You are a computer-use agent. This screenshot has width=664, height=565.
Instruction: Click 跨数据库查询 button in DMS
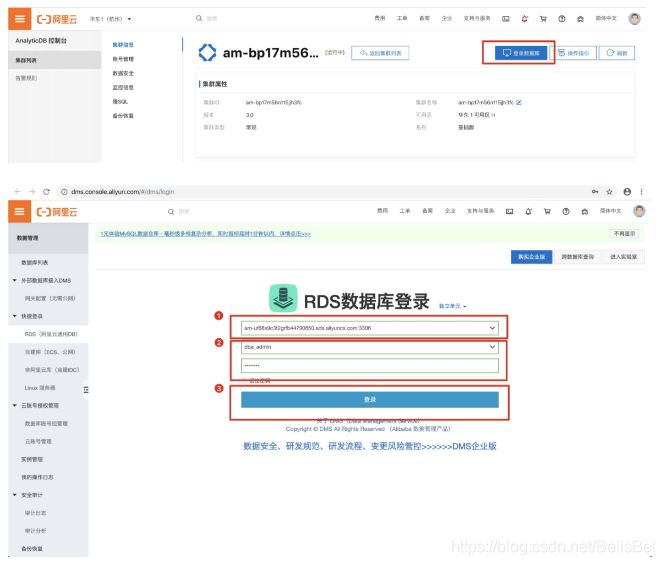click(x=578, y=257)
